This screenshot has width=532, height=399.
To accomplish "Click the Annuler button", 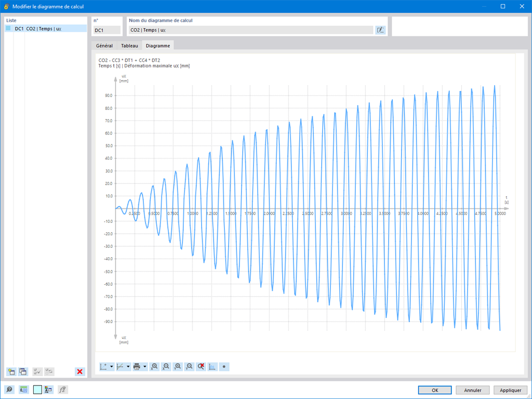I will (473, 390).
